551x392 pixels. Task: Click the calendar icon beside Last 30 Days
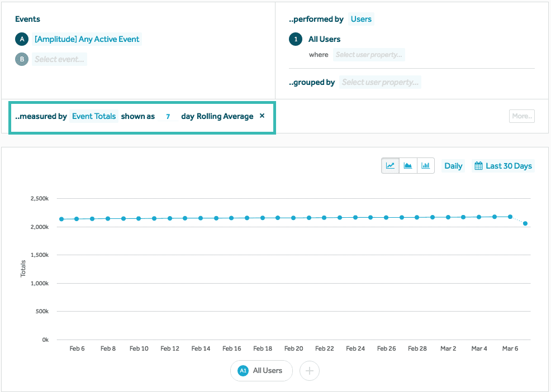point(478,165)
